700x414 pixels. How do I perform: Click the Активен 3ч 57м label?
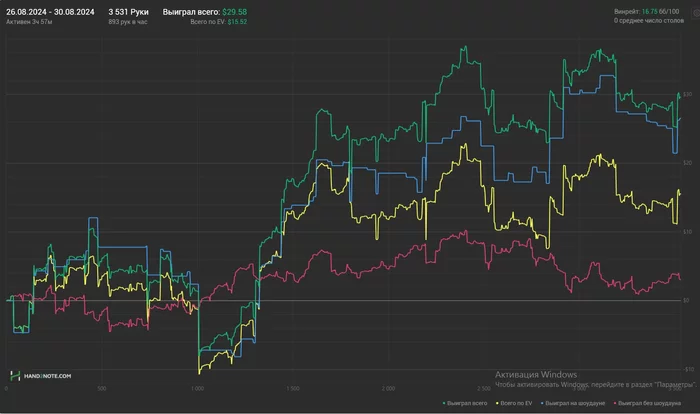(28, 21)
